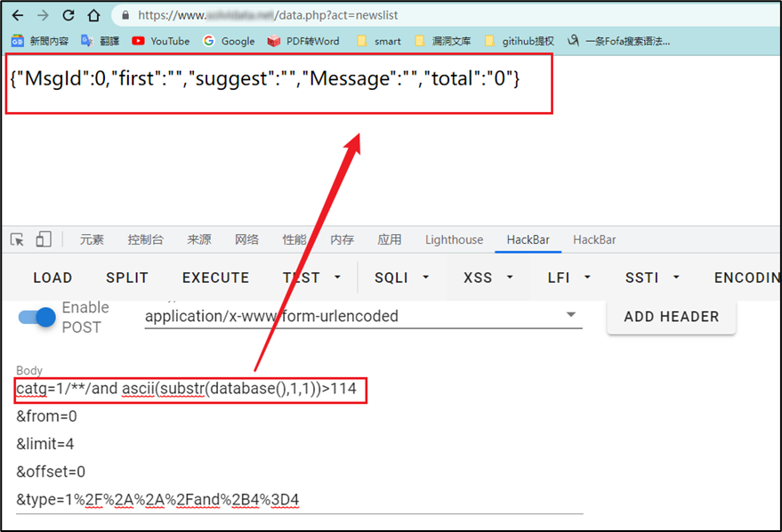
Task: Open the PDF转Word bookmark
Action: coord(303,41)
